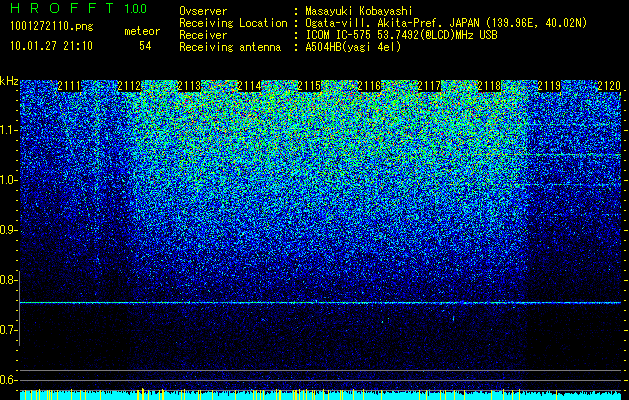
Task: Click the 0.8 frequency axis label
Action: 8,280
